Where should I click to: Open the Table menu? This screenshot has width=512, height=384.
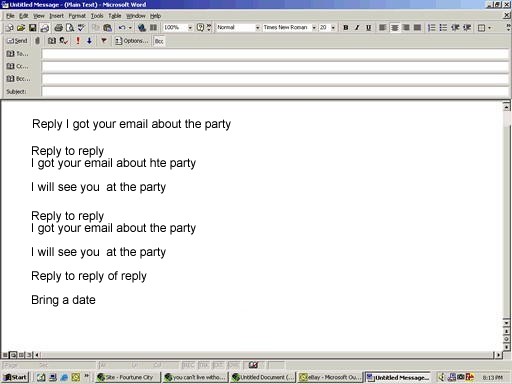click(115, 16)
